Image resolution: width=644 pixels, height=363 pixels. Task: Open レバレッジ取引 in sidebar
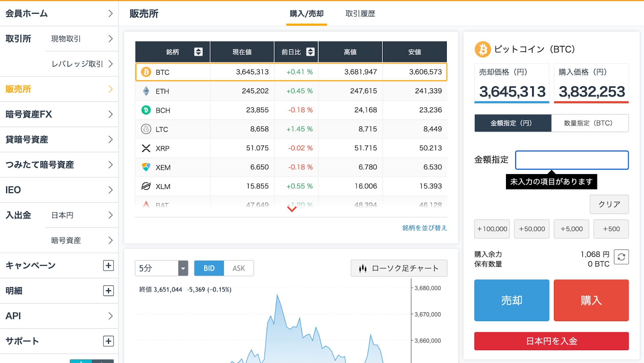click(82, 64)
